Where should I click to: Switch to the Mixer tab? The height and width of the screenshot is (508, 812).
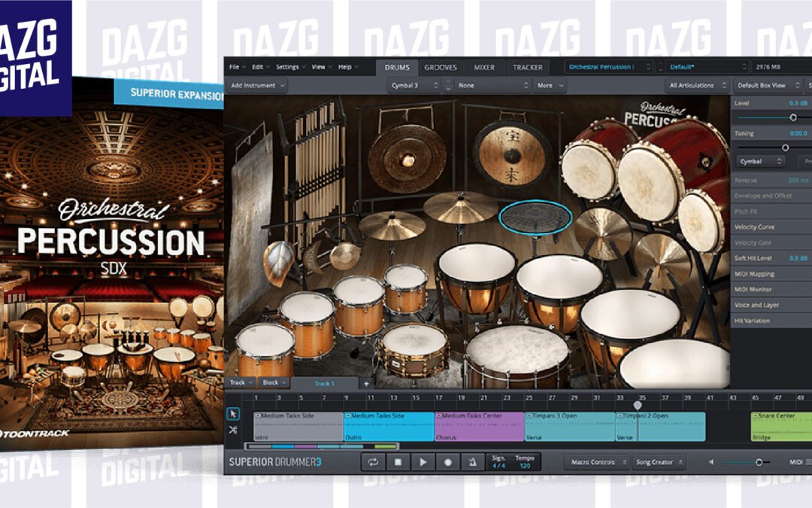pos(484,68)
